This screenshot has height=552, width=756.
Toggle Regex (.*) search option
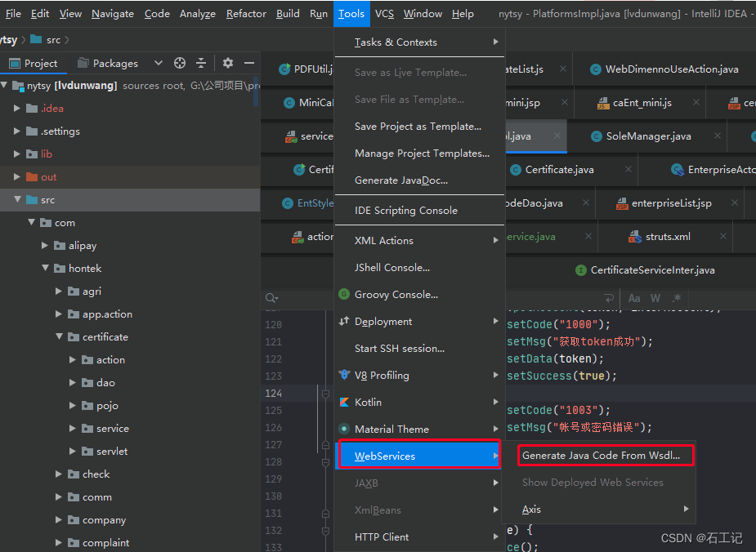(x=677, y=298)
